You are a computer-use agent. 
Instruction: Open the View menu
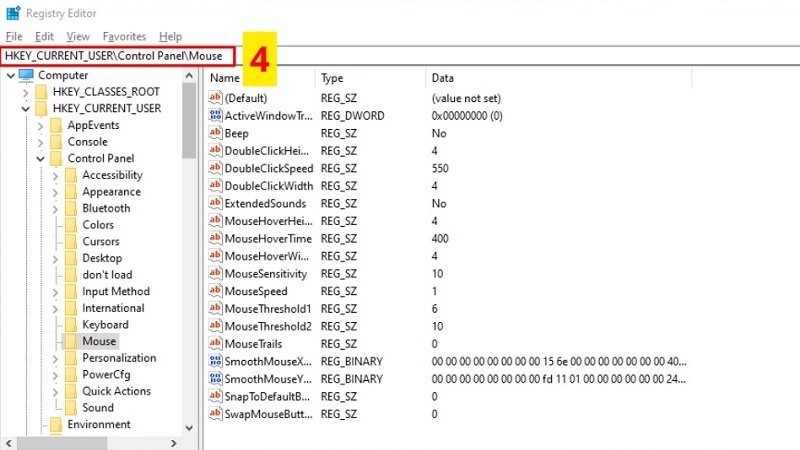pos(78,37)
